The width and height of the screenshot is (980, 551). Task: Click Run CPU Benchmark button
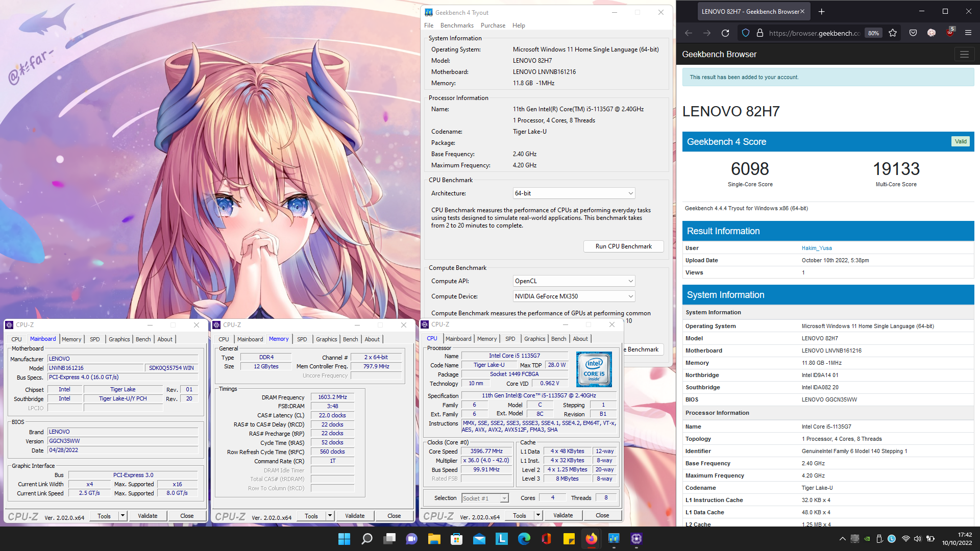pos(623,246)
